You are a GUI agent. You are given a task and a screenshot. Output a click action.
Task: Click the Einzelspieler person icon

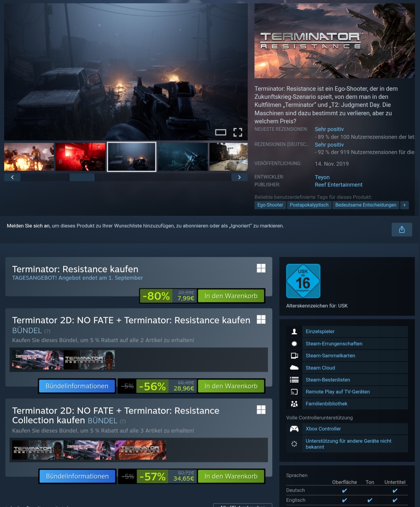[x=294, y=332]
